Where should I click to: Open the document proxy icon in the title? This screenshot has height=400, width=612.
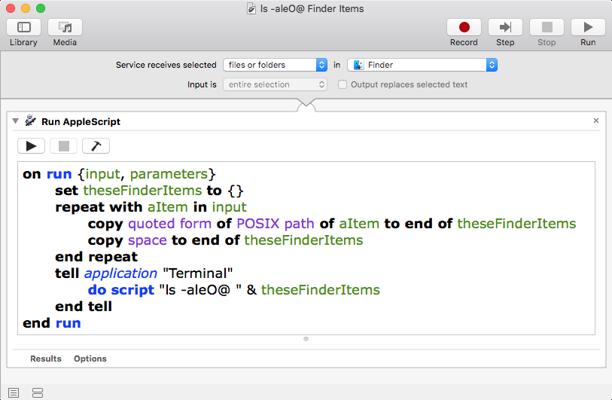point(252,9)
